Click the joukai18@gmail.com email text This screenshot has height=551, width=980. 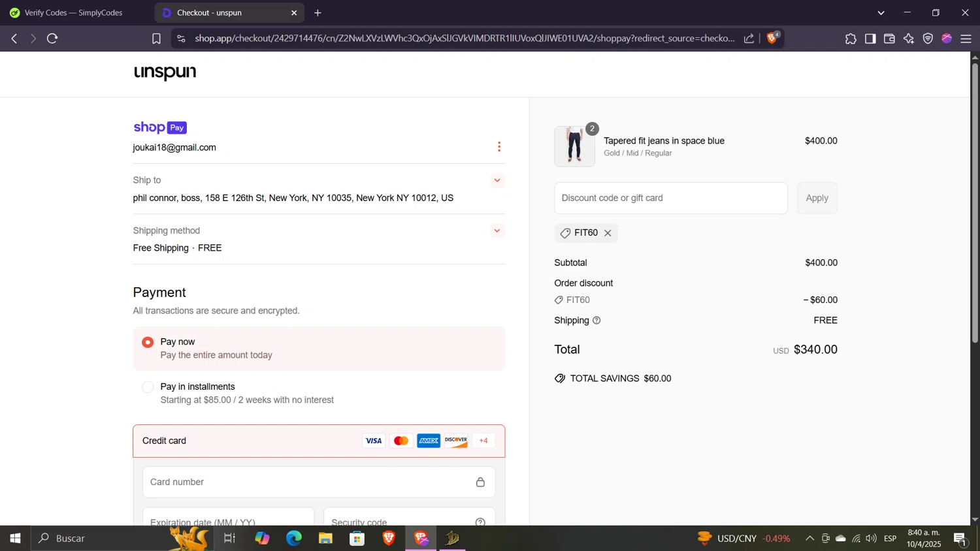coord(174,148)
